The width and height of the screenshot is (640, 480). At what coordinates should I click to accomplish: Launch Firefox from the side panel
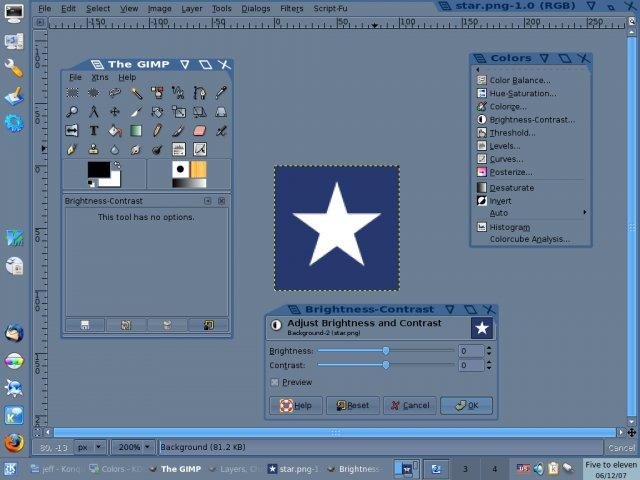[x=13, y=442]
